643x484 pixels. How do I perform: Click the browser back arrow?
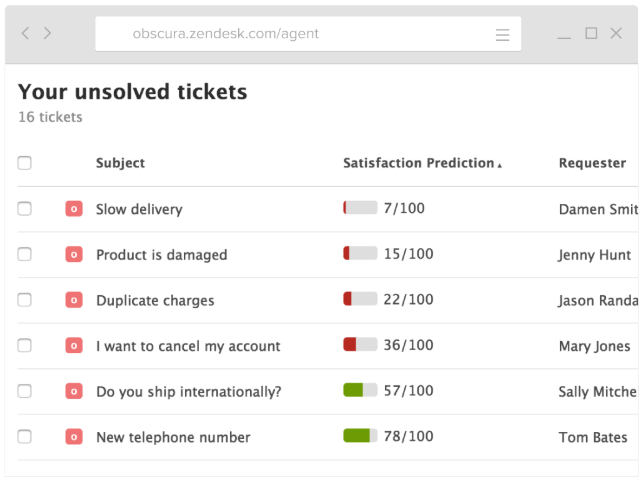[x=25, y=33]
